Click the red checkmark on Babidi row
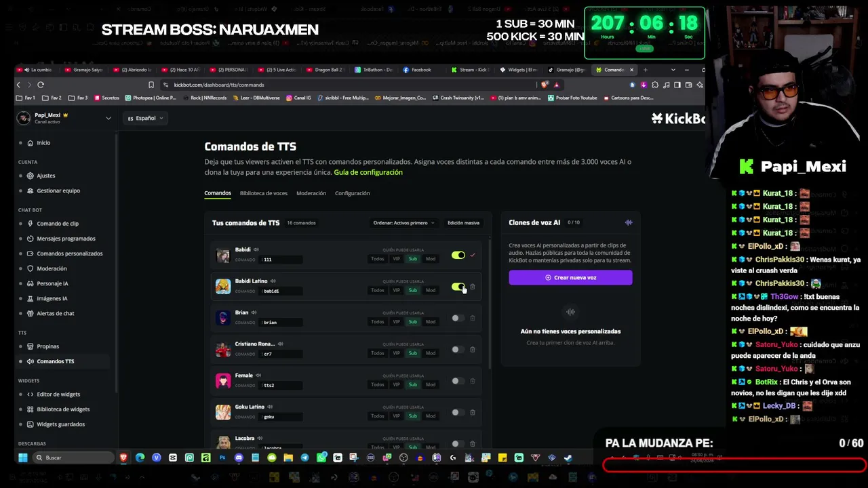868x488 pixels. point(473,256)
